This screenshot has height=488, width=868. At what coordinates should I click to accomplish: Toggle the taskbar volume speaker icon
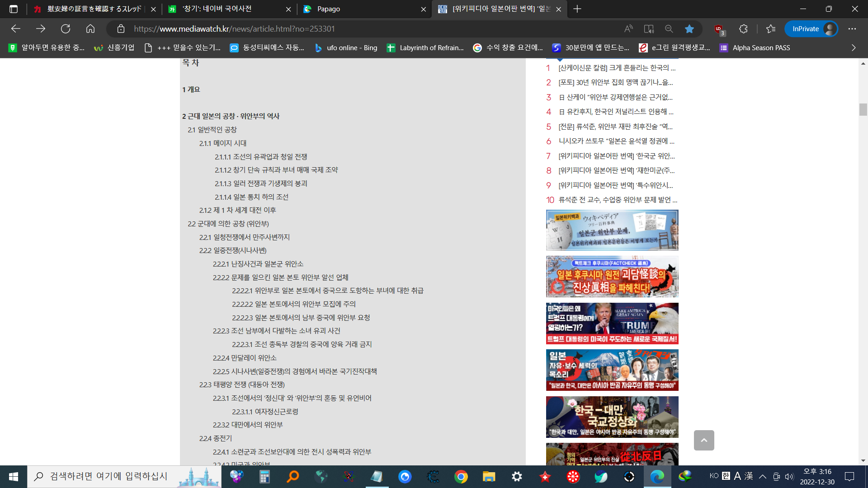pyautogui.click(x=789, y=476)
